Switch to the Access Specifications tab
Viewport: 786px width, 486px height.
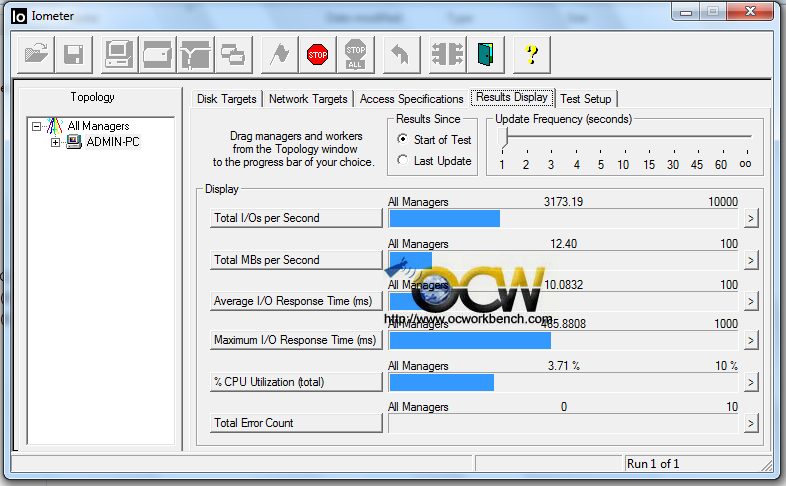[412, 99]
